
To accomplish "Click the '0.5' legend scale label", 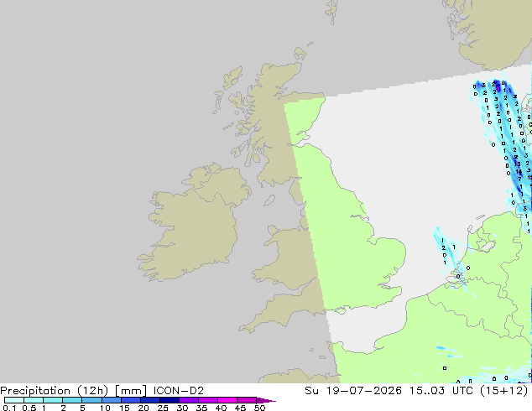I will pyautogui.click(x=29, y=408).
